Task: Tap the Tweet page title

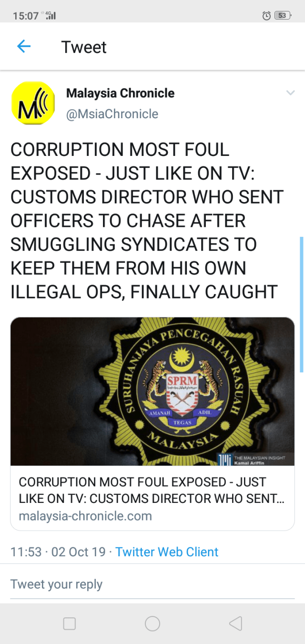Action: pyautogui.click(x=84, y=47)
